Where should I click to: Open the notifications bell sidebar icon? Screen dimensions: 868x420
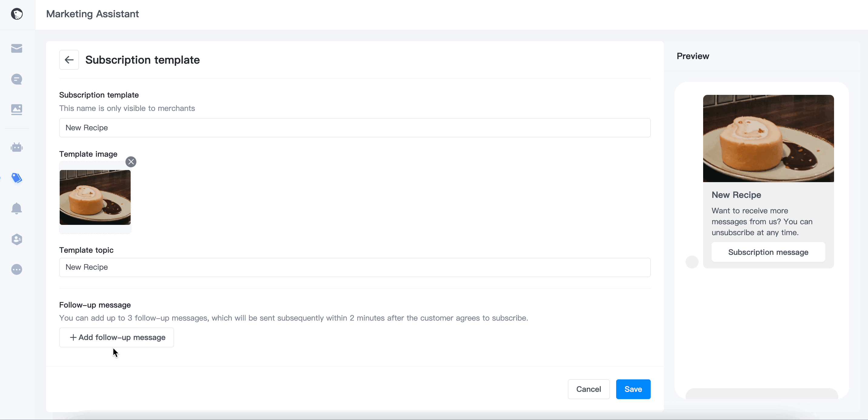[16, 208]
